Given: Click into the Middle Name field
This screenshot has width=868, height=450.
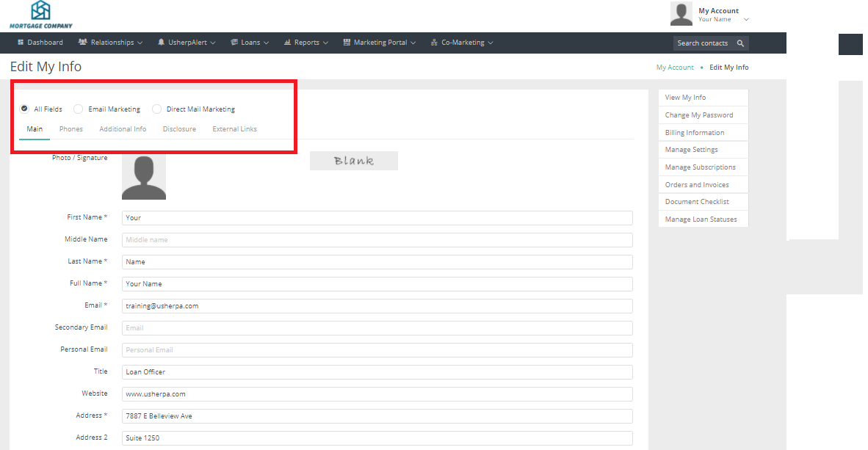Looking at the screenshot, I should tap(377, 240).
